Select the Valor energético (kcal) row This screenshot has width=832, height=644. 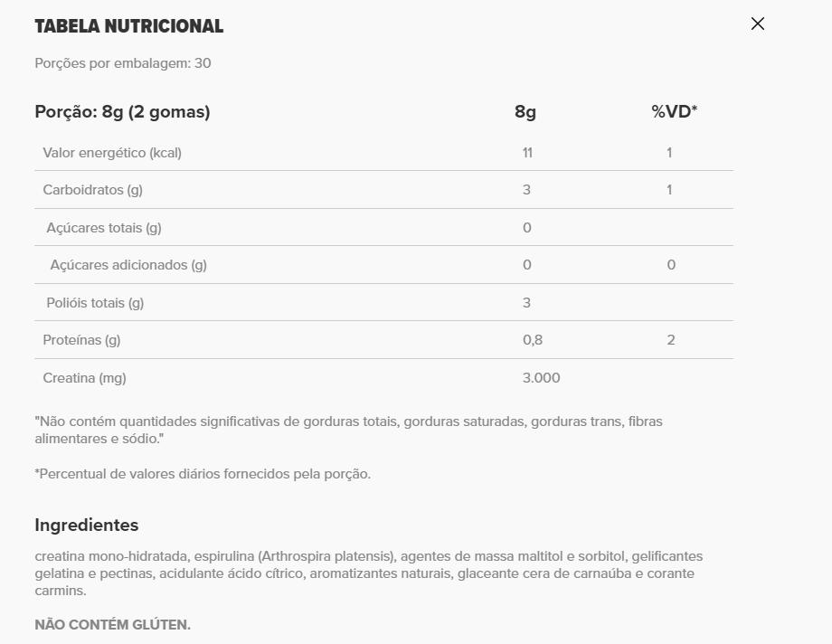click(x=112, y=153)
